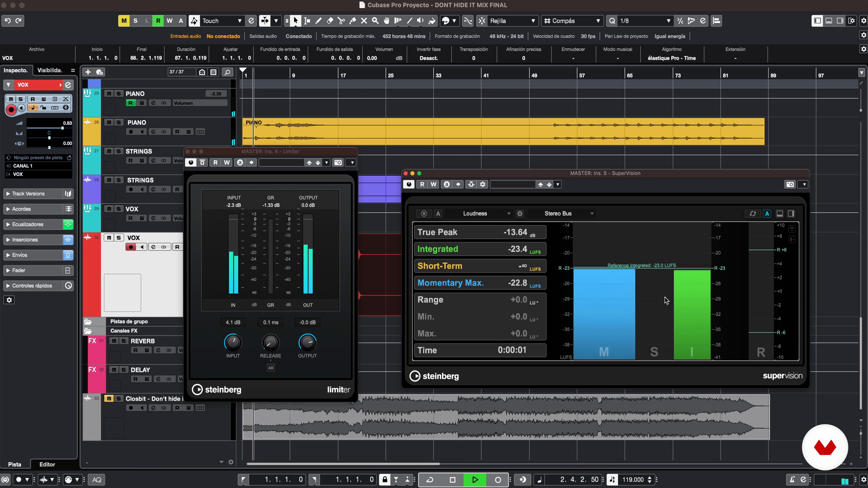
Task: Click the No conectado audio inputs status
Action: pyautogui.click(x=223, y=36)
